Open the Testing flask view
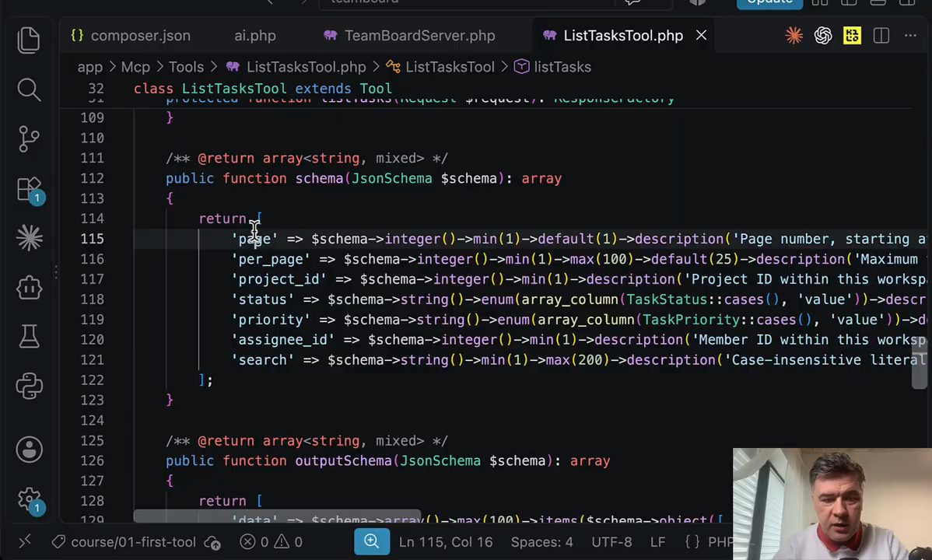932x560 pixels. (29, 337)
